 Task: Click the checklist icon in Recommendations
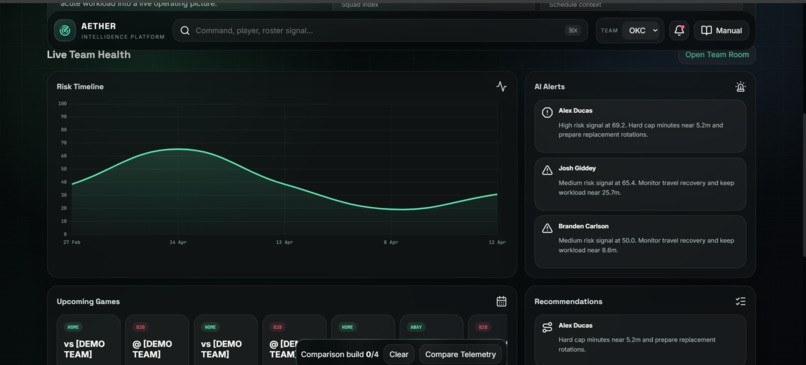click(x=740, y=301)
